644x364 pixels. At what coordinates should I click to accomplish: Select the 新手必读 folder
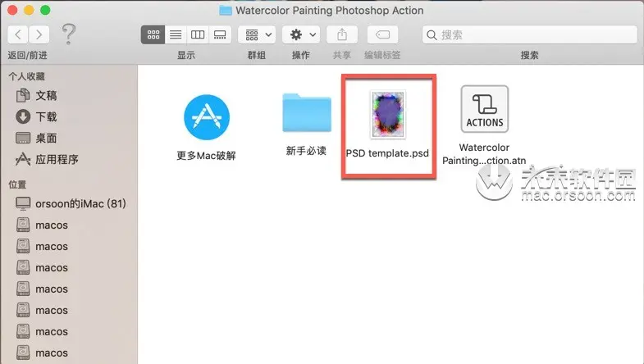pyautogui.click(x=307, y=113)
